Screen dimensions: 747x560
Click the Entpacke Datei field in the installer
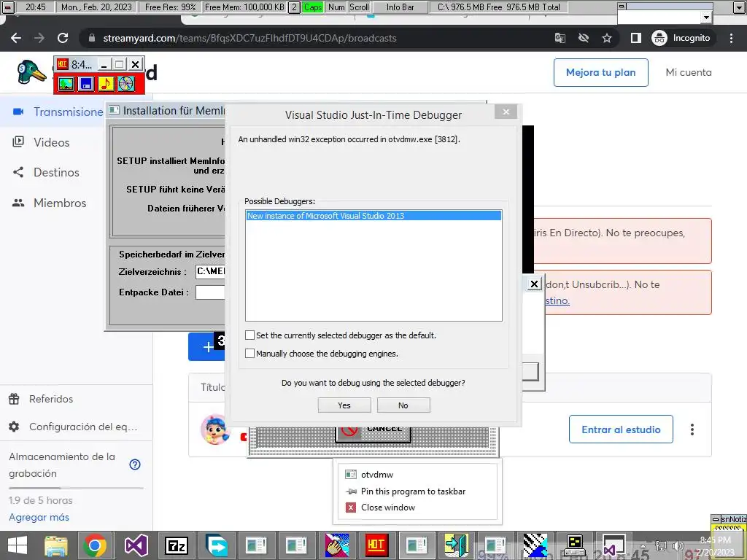click(x=210, y=292)
